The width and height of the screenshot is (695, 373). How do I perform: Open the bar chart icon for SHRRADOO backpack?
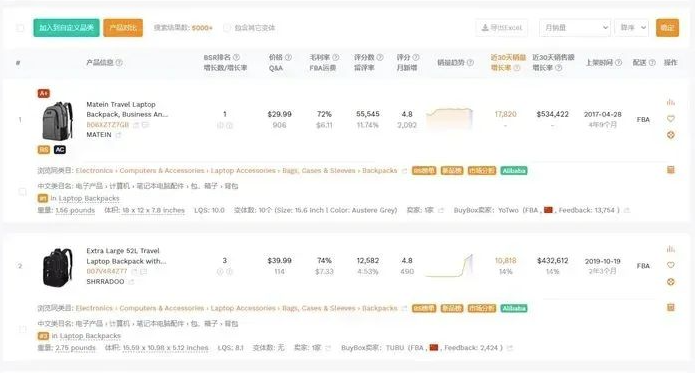point(671,249)
